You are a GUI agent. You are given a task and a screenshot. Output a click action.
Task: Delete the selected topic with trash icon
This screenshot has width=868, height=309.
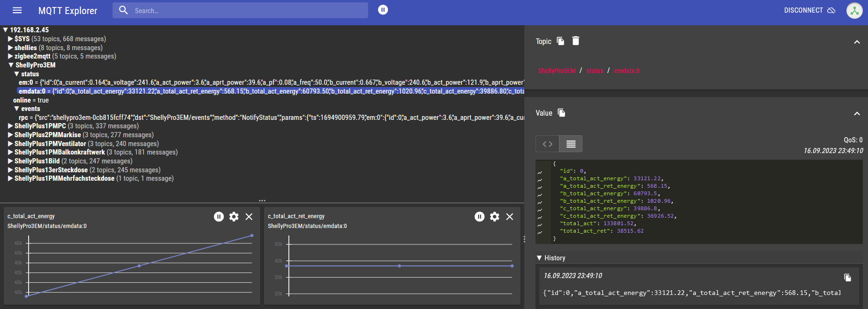point(576,41)
